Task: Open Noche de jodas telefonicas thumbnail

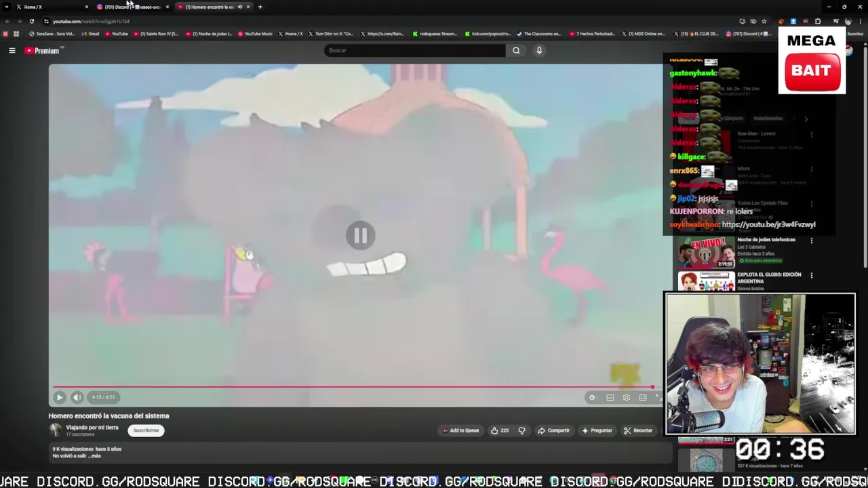Action: 706,251
